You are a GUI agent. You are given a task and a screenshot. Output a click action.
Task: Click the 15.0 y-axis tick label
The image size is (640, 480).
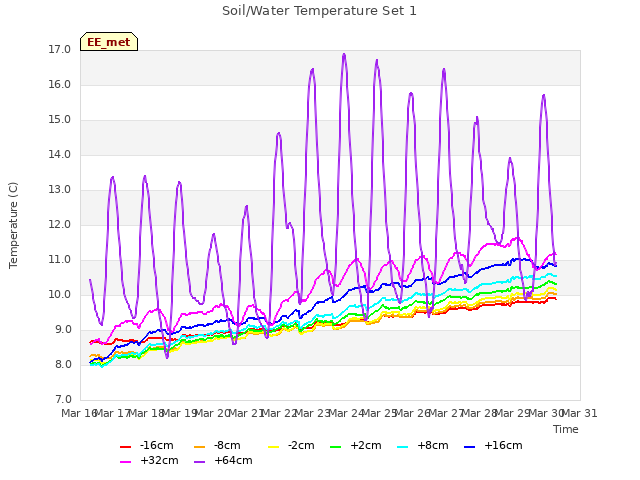[x=60, y=120]
